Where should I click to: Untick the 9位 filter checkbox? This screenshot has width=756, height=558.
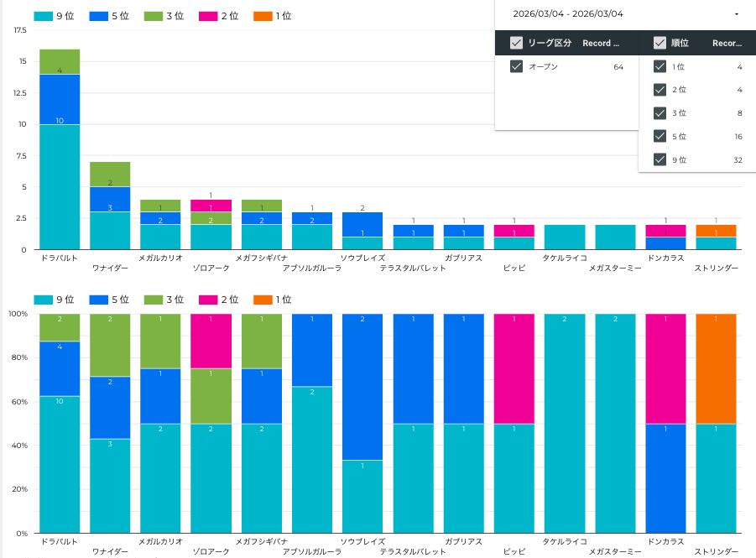pyautogui.click(x=660, y=159)
